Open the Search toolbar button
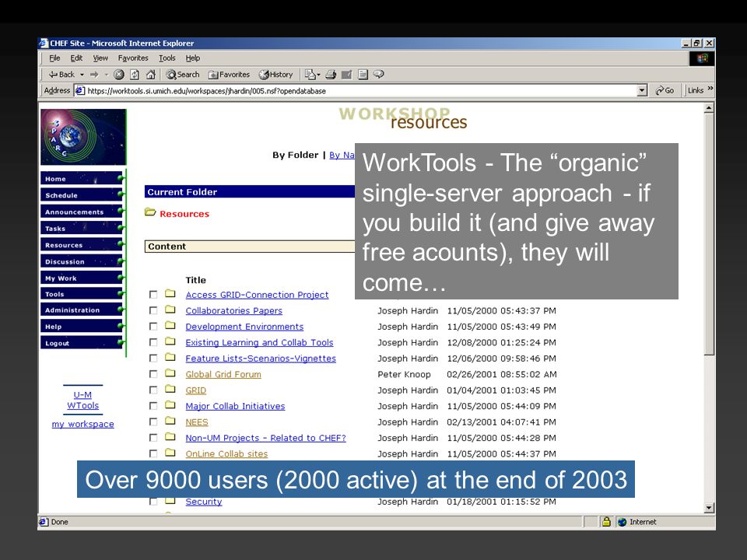This screenshot has width=747, height=560. coord(183,75)
